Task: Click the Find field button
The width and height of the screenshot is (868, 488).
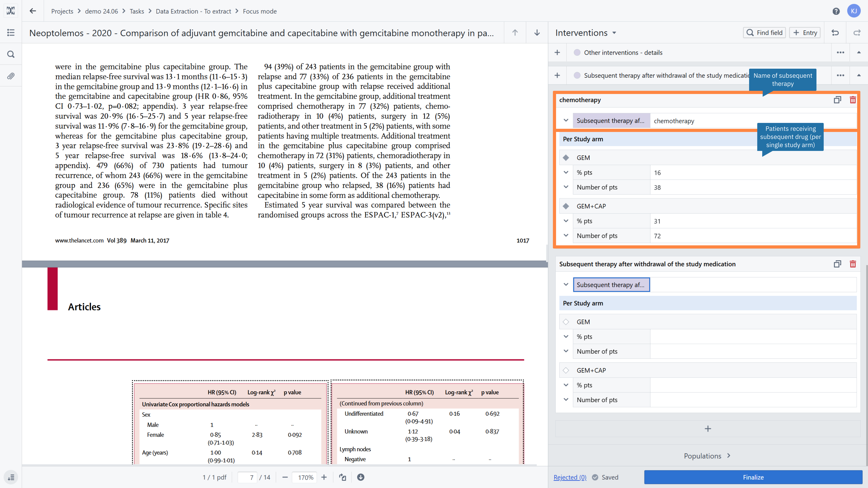Action: 764,33
